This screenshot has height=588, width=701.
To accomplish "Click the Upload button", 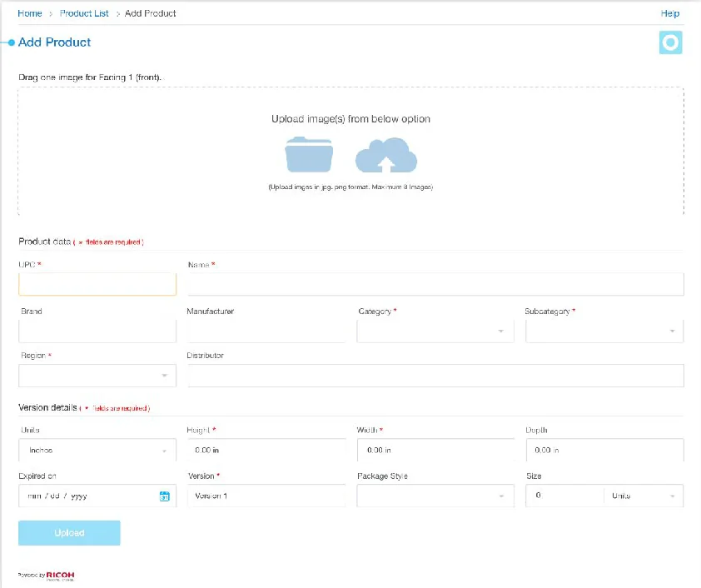I will click(x=69, y=532).
